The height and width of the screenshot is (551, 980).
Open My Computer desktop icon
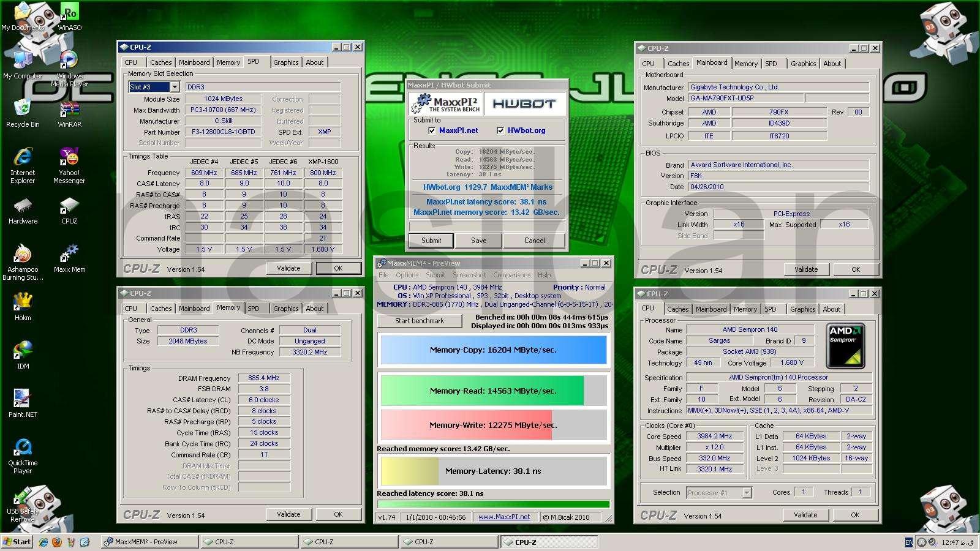pos(23,65)
